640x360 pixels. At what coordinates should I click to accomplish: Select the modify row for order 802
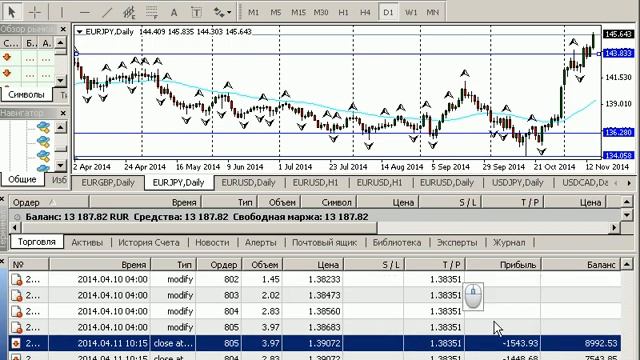(x=315, y=280)
